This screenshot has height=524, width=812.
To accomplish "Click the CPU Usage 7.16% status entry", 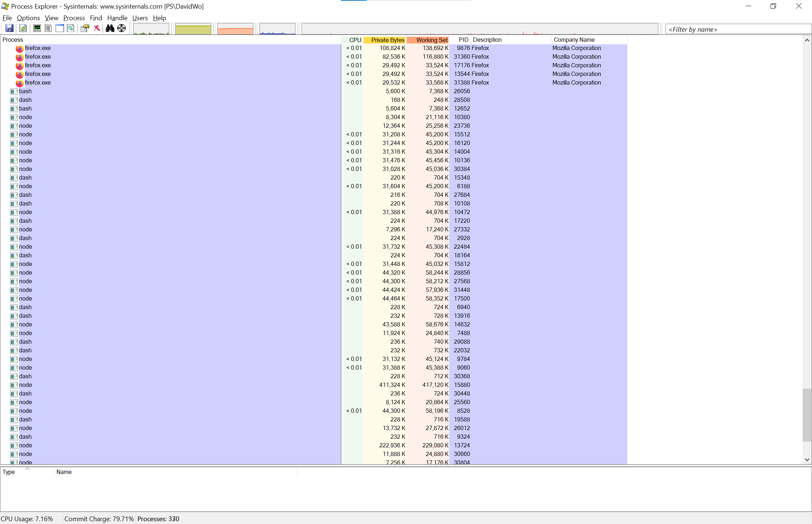I will tap(27, 519).
